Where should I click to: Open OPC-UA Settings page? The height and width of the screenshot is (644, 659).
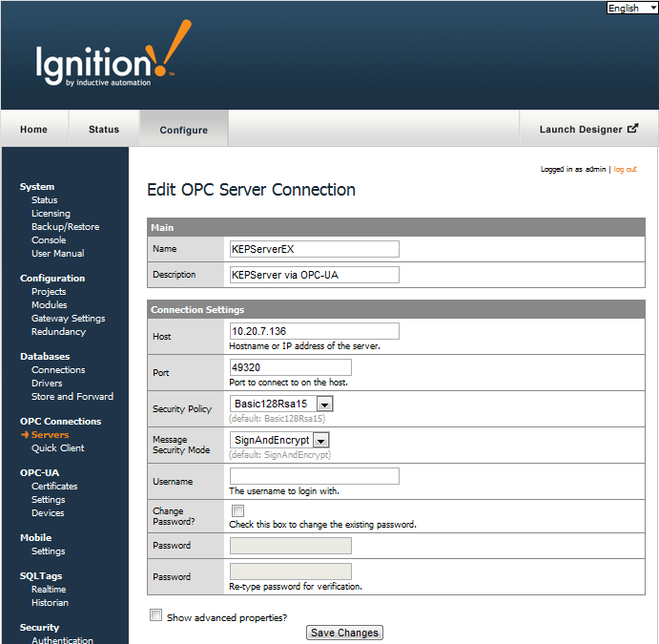click(48, 500)
